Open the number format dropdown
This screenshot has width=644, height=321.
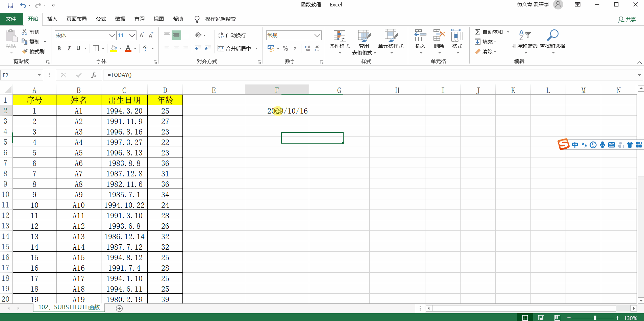pyautogui.click(x=317, y=35)
